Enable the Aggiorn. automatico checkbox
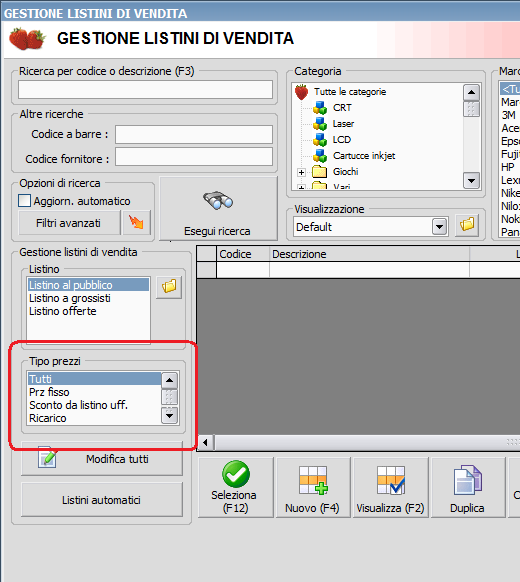520x582 pixels. pos(24,201)
